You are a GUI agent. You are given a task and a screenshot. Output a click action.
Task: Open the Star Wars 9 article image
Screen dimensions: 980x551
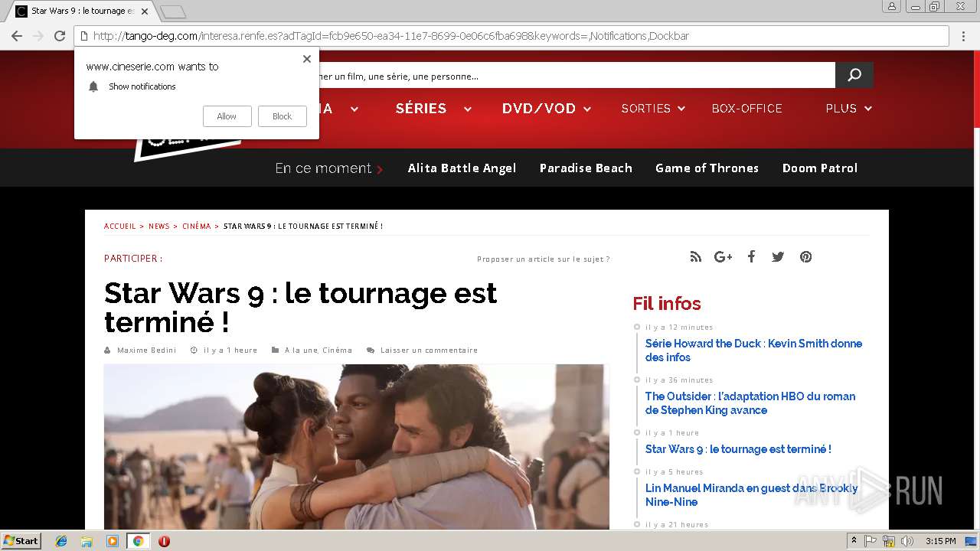pos(357,447)
